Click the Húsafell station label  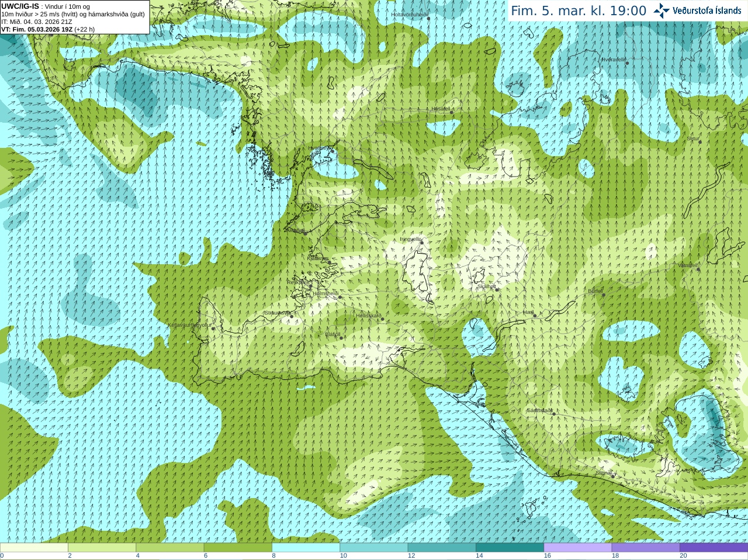[441, 109]
